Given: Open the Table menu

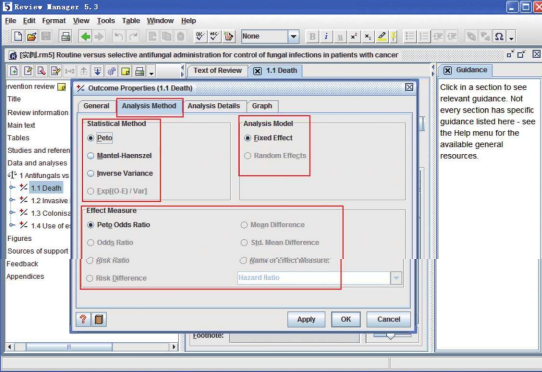Looking at the screenshot, I should click(131, 21).
